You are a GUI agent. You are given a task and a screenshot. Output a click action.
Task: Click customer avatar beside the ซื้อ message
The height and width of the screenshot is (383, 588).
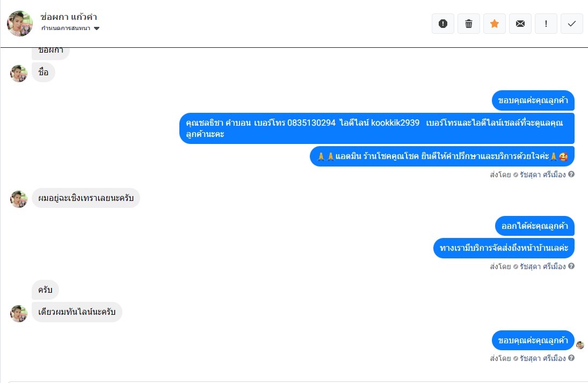point(19,73)
